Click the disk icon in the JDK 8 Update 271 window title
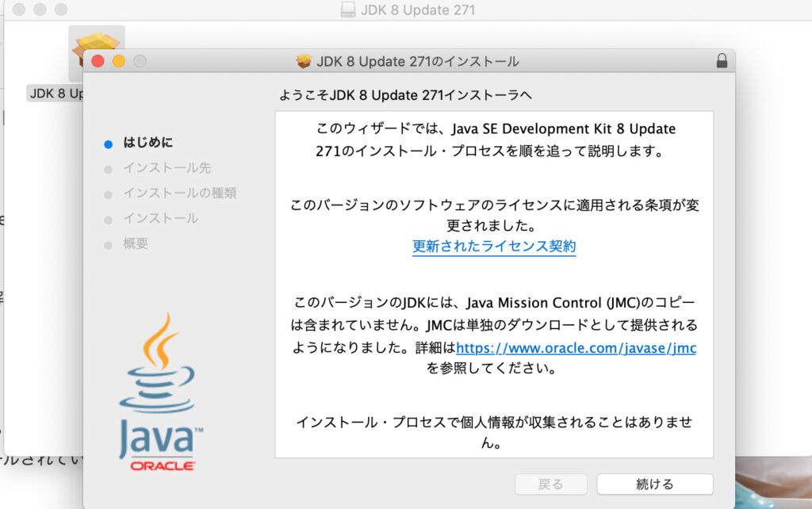Screen dimensions: 812x509 click(x=348, y=10)
